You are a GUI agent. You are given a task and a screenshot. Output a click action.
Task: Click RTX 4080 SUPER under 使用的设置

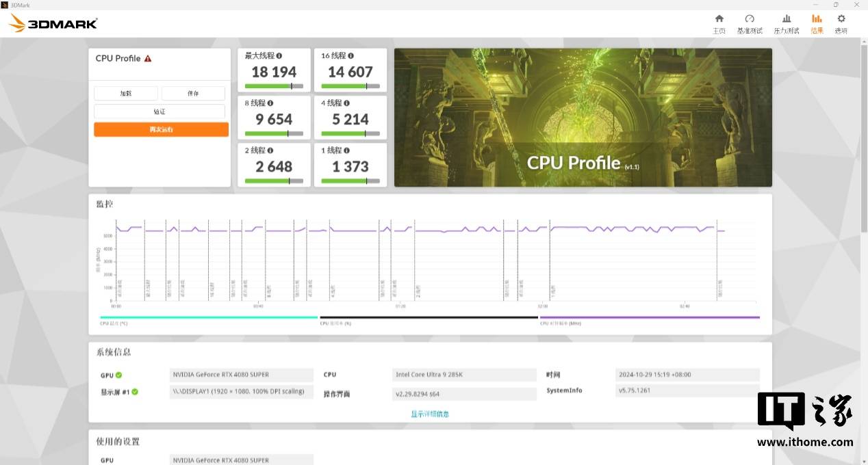242,460
